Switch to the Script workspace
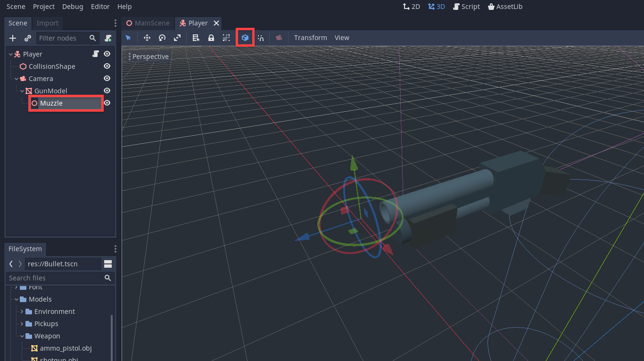This screenshot has height=361, width=644. click(466, 7)
